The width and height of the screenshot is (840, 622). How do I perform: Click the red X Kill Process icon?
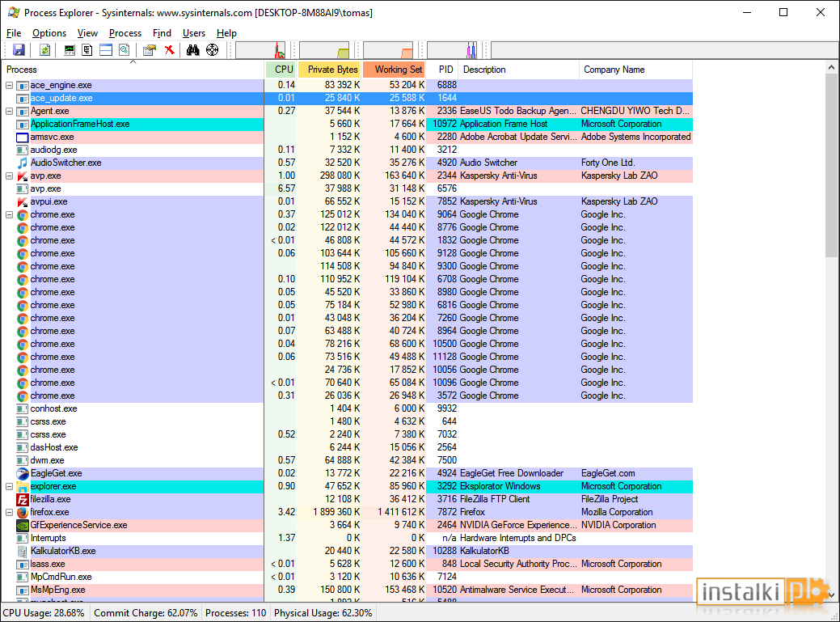click(169, 50)
